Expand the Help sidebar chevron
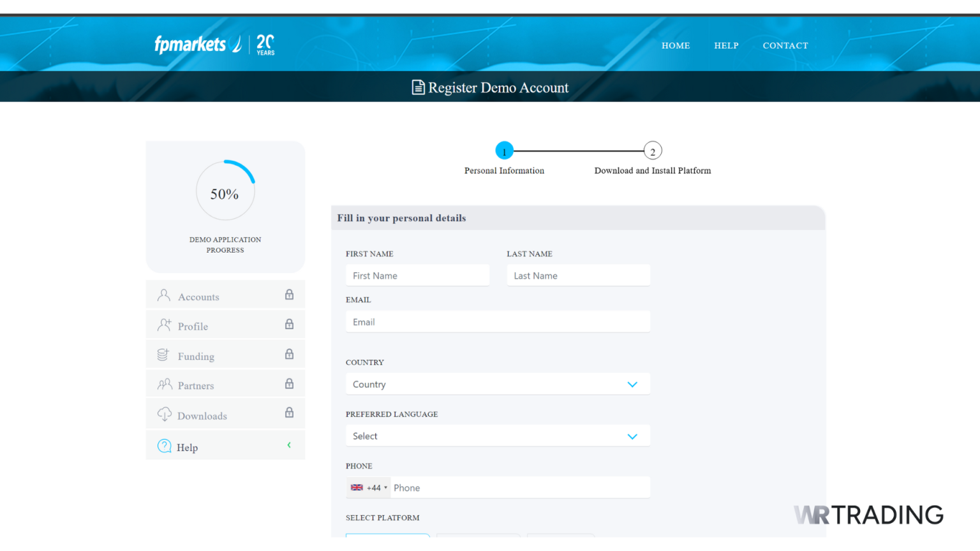The width and height of the screenshot is (980, 551). (289, 445)
